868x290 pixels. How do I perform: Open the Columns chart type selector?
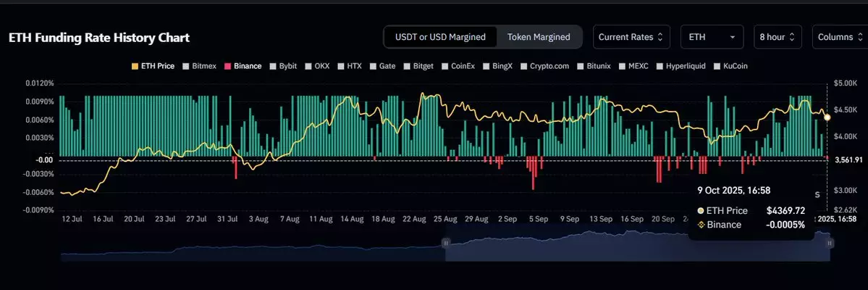click(x=838, y=37)
